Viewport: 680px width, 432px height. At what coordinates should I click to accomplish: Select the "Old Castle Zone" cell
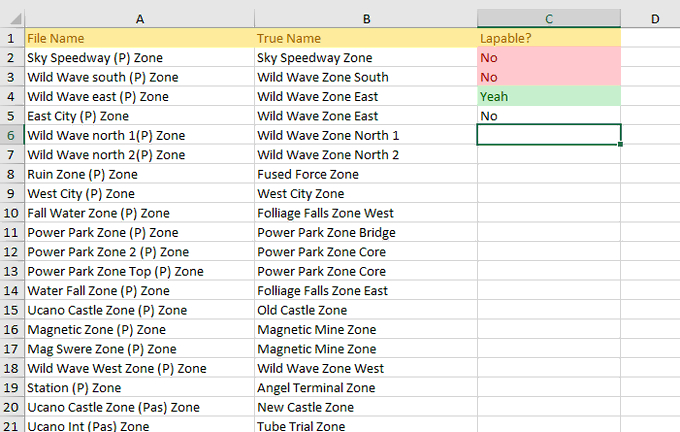pos(366,310)
